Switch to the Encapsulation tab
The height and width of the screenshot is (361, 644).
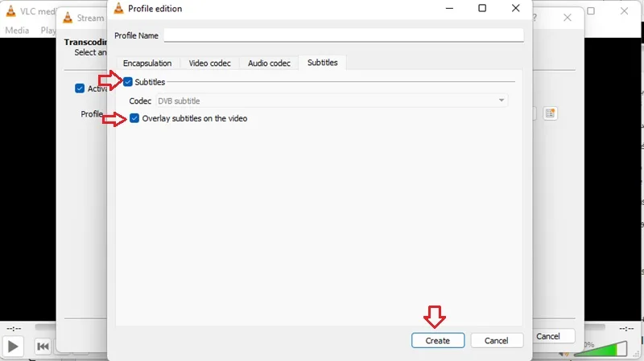coord(147,64)
